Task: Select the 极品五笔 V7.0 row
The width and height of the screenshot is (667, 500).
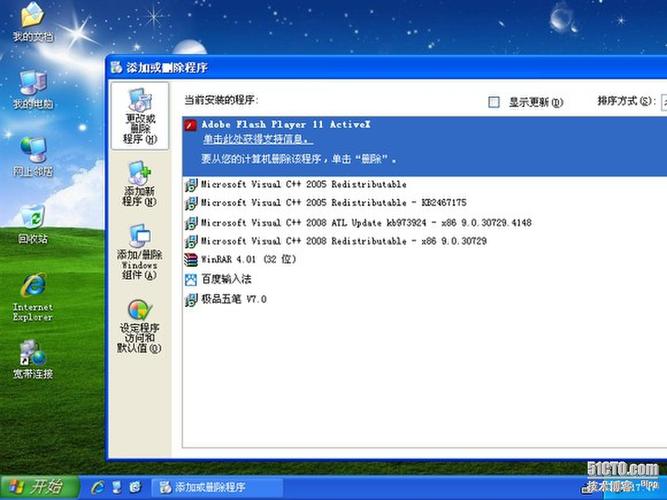Action: point(425,300)
